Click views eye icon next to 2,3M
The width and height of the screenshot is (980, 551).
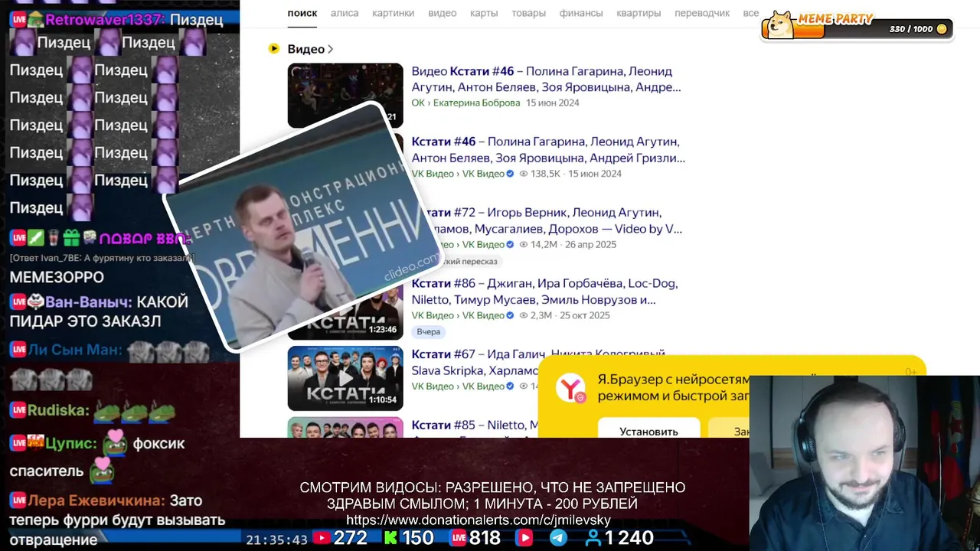coord(524,315)
